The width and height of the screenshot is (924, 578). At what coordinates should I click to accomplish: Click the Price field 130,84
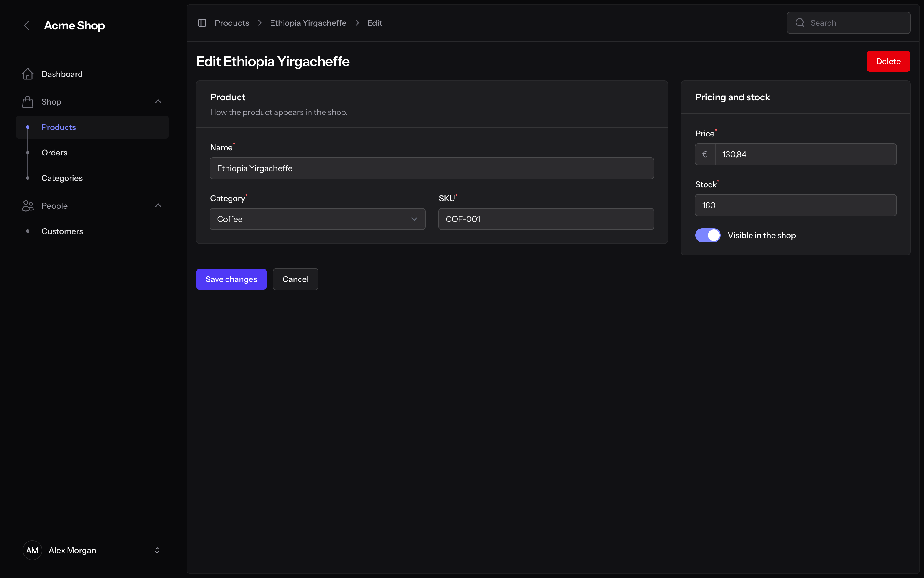[x=806, y=154]
